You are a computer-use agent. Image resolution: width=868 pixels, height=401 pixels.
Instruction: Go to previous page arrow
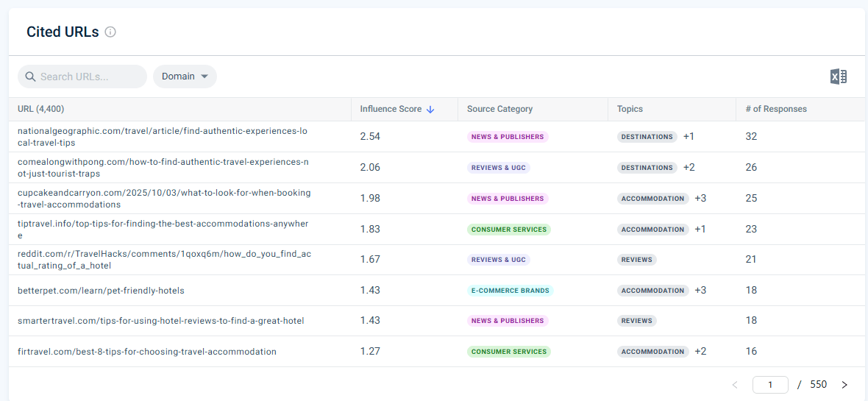[735, 384]
